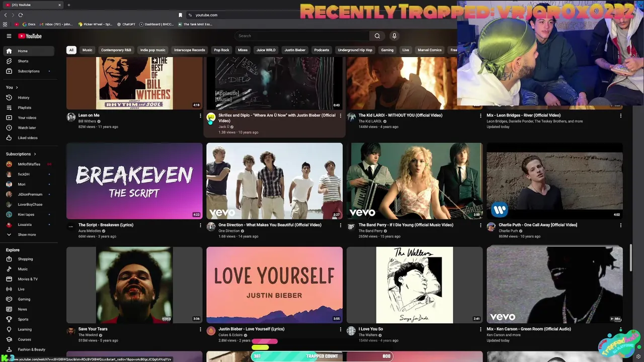Open Learning under Explore
644x362 pixels.
coord(28,329)
